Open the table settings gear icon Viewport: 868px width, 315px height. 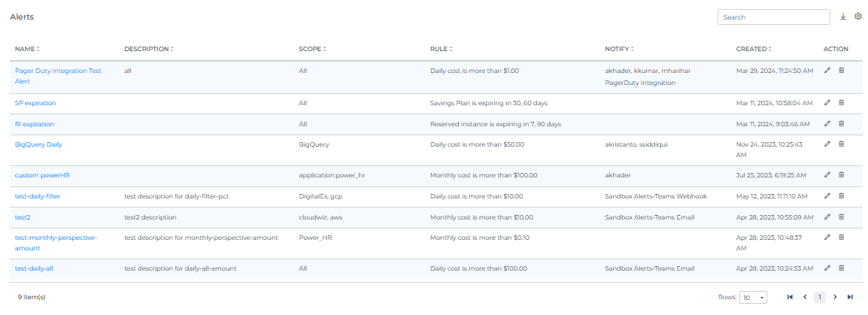pyautogui.click(x=858, y=17)
